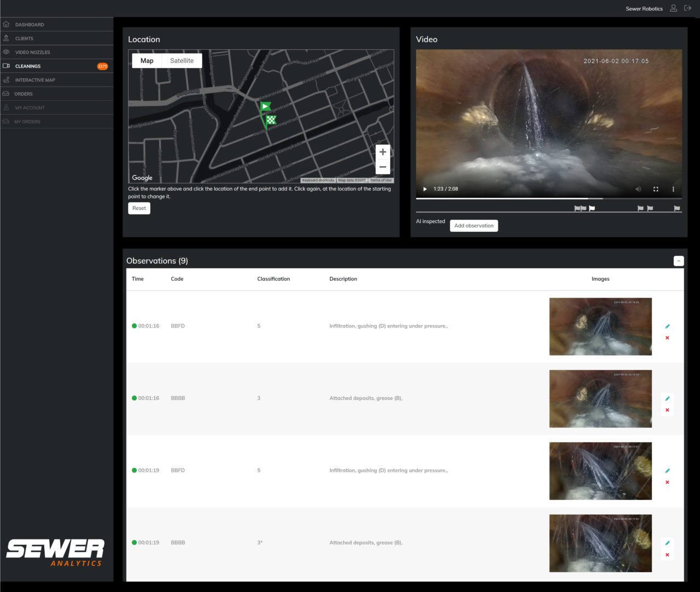The image size is (700, 592).
Task: Open thumbnail of 00:01:16 BBBB observation
Action: point(600,399)
